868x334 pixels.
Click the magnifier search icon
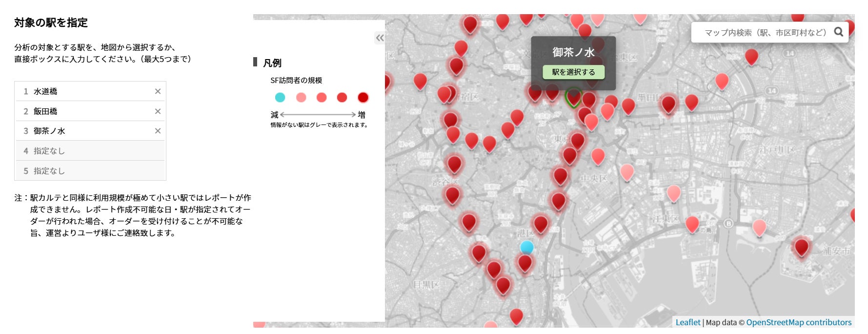click(x=839, y=32)
